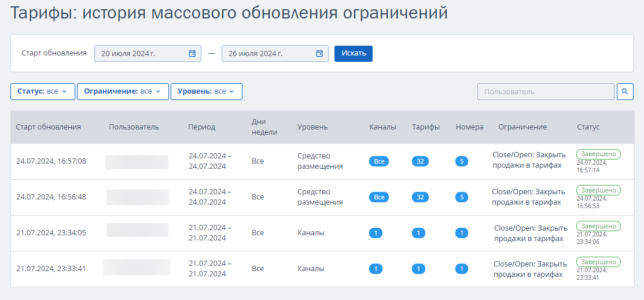Select the 26 июля 2024 end date field
This screenshot has height=300, width=644.
(269, 54)
